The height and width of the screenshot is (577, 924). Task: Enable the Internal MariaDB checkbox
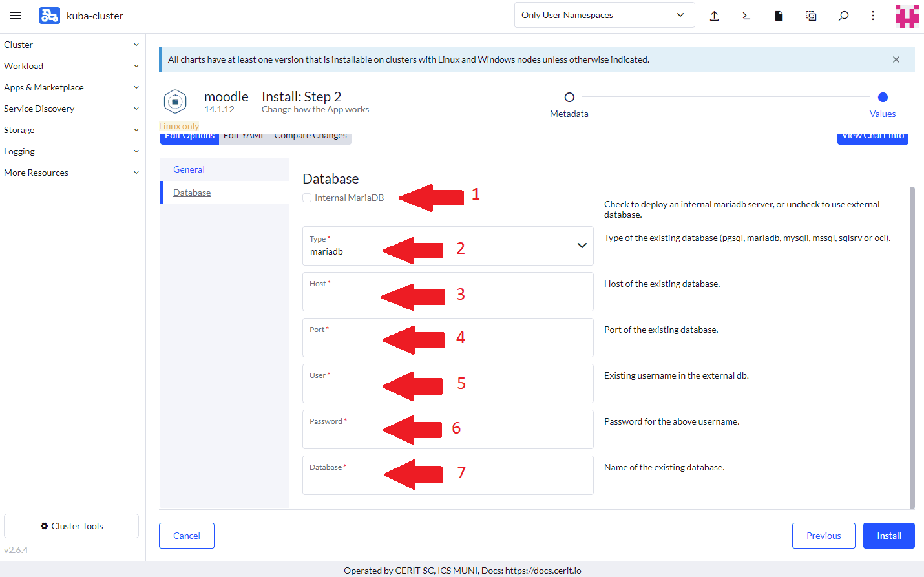308,198
